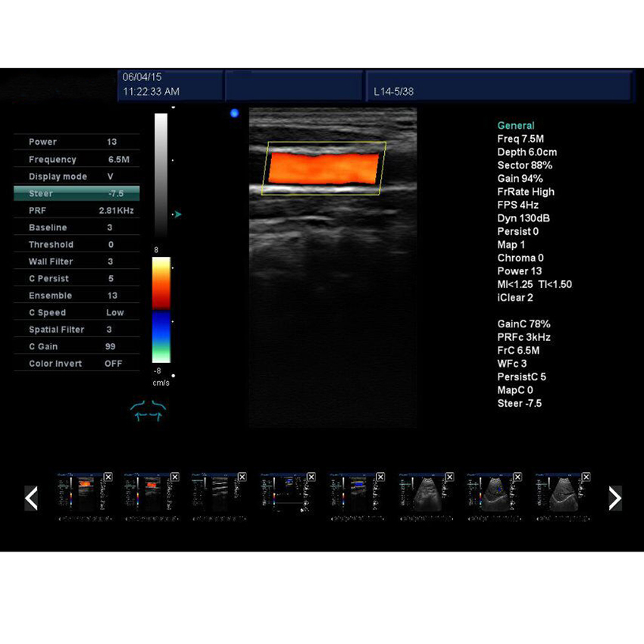Select the PRF 2.81KHz parameter row
The height and width of the screenshot is (644, 644).
click(77, 210)
